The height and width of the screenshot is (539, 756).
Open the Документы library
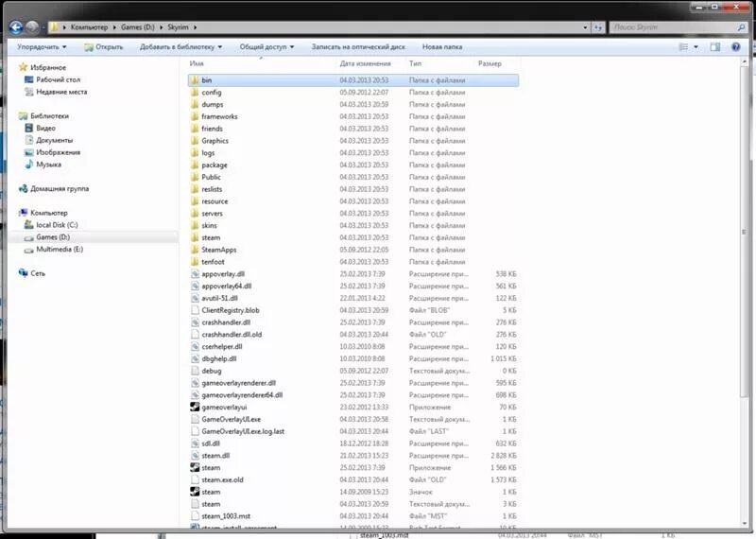point(55,140)
